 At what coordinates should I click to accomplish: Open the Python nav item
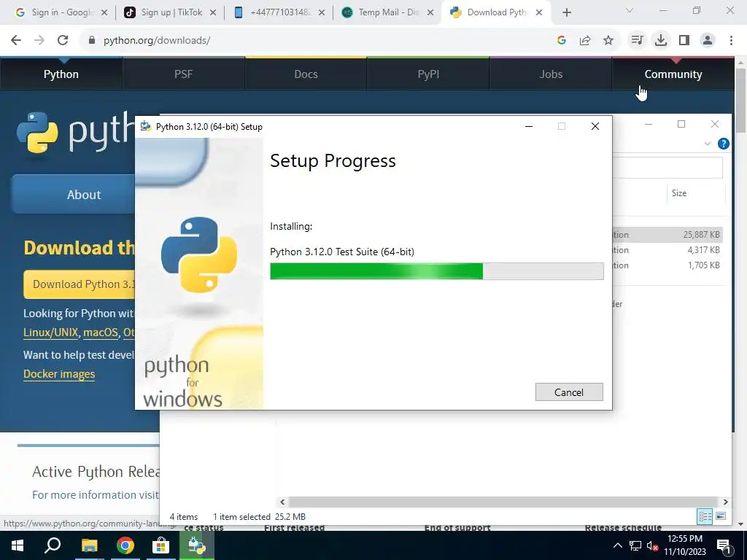tap(61, 74)
